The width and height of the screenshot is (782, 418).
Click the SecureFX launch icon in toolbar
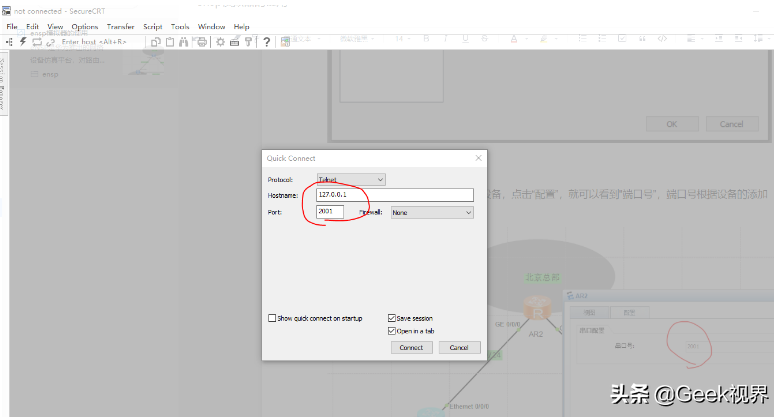point(285,42)
